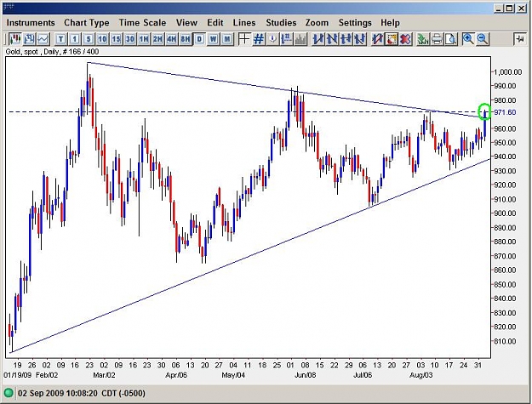Switch to 5-minute time scale
Viewport: 532px width, 404px height.
coord(89,39)
